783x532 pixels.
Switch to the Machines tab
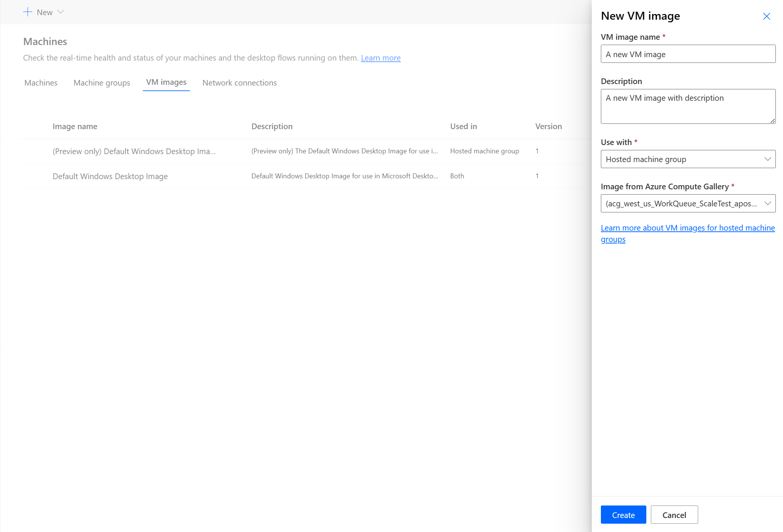[41, 82]
